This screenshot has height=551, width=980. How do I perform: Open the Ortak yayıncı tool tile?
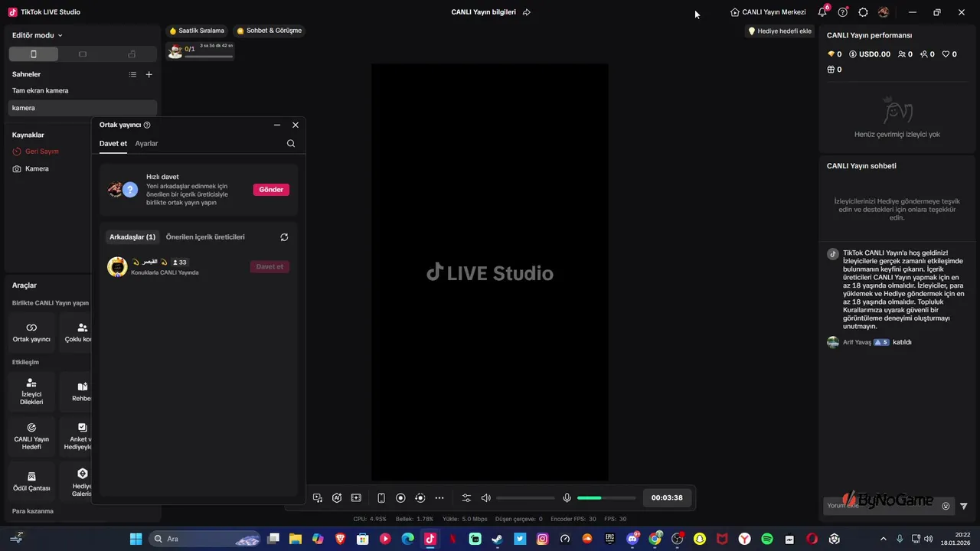point(31,332)
